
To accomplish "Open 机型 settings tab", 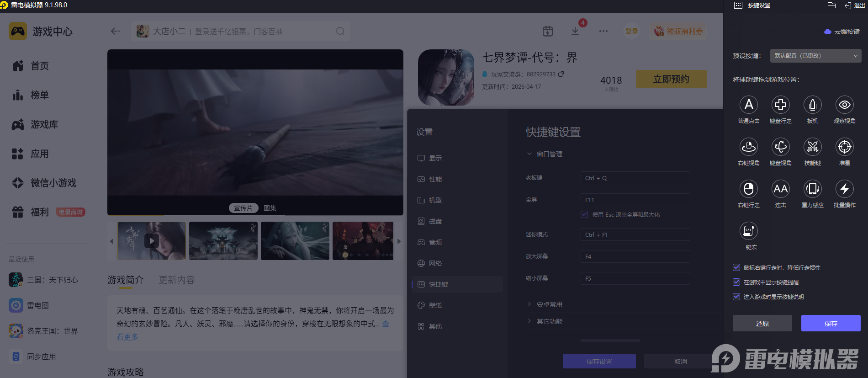I will coord(457,200).
